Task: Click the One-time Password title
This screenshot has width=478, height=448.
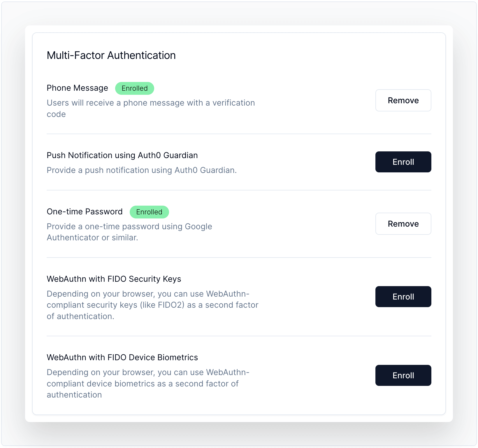Action: 85,212
